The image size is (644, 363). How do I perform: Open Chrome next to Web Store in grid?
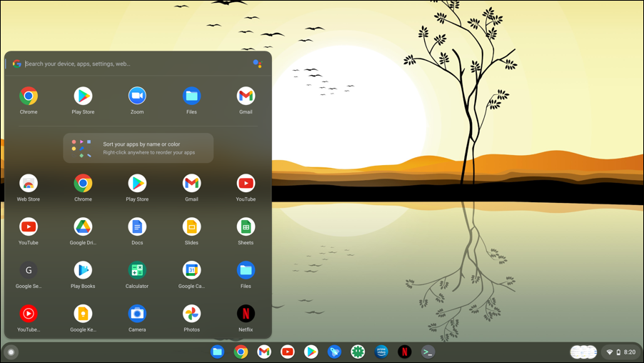(x=83, y=184)
